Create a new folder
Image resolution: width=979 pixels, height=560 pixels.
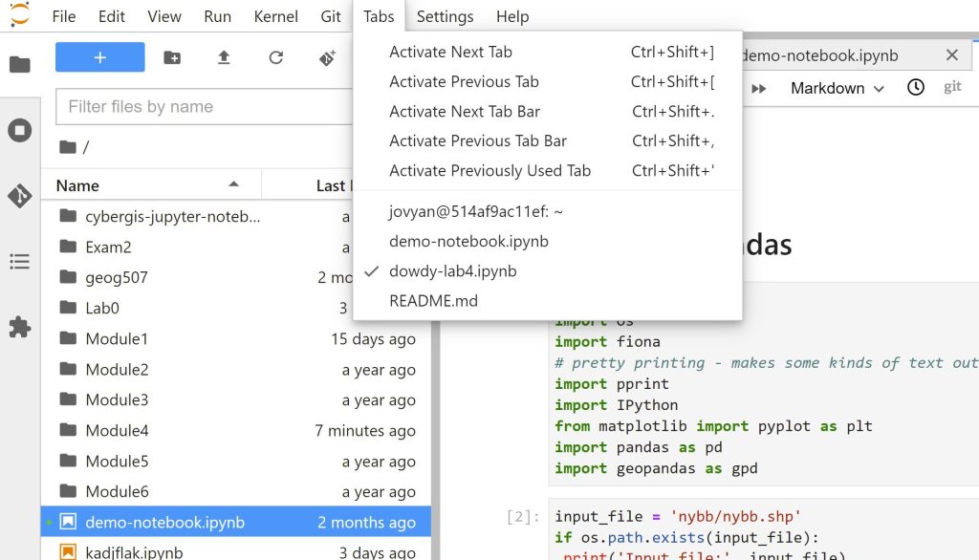[171, 57]
